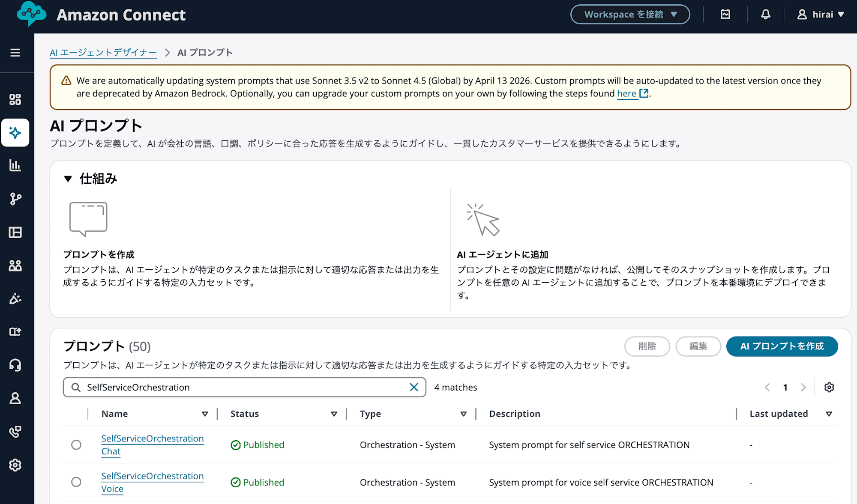Open the single user profile sidebar icon
857x504 pixels.
(x=15, y=398)
